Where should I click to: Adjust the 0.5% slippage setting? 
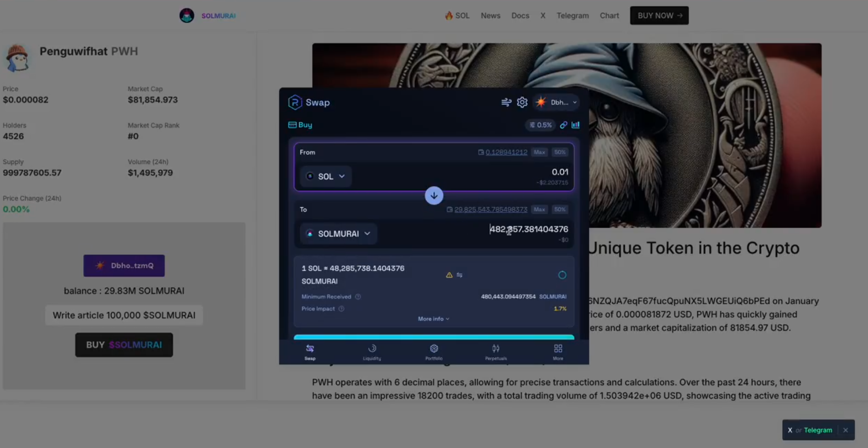[x=540, y=125]
